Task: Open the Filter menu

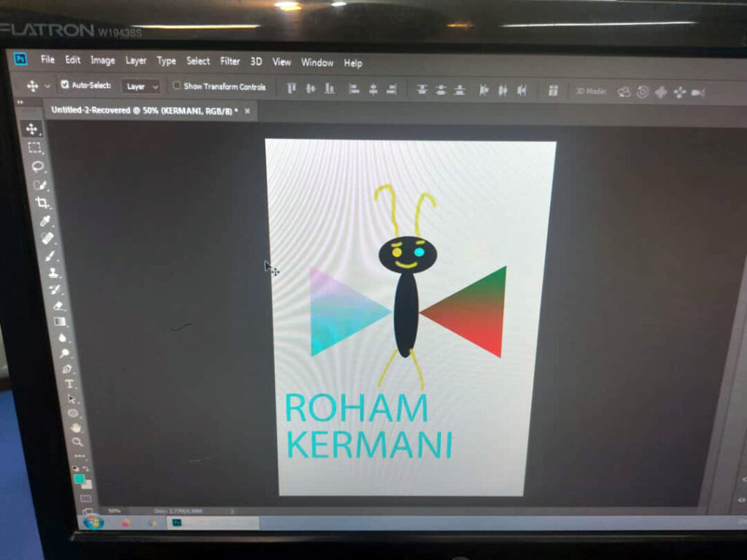Action: [230, 61]
